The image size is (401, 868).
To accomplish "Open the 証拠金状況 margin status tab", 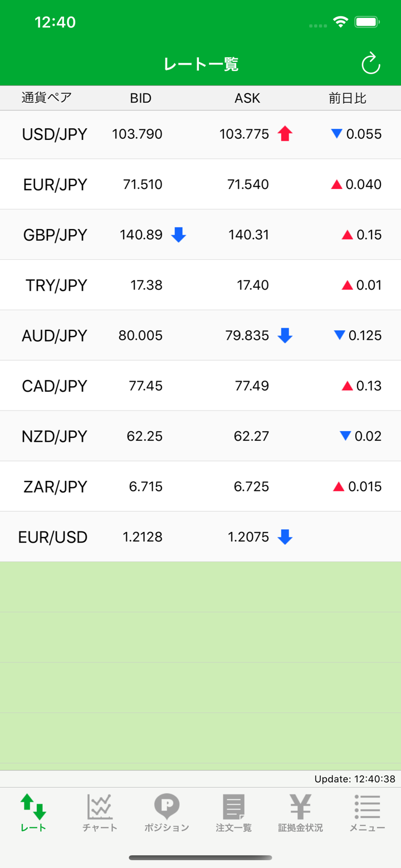I will coord(300,813).
